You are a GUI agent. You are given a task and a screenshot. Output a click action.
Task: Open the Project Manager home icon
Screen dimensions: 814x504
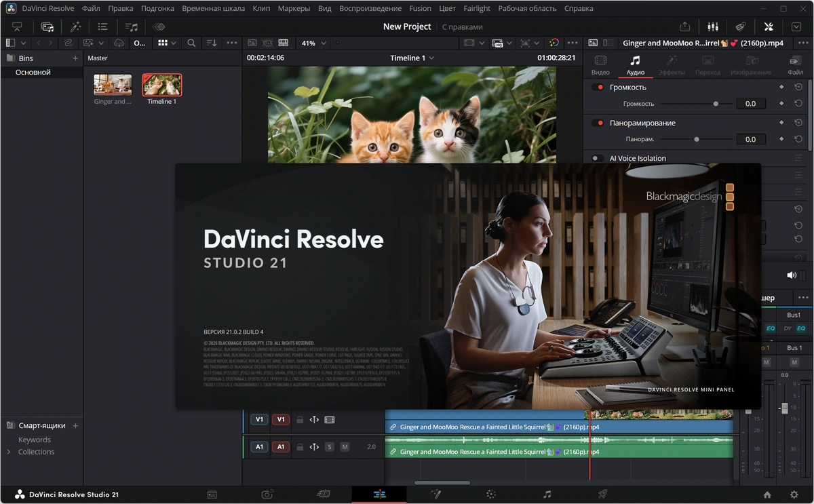point(767,495)
